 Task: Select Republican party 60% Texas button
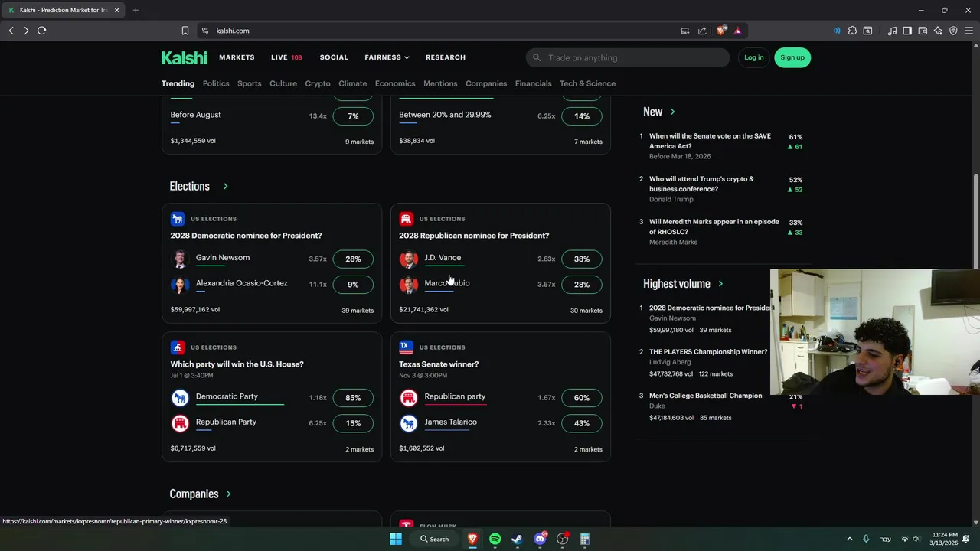pyautogui.click(x=582, y=398)
